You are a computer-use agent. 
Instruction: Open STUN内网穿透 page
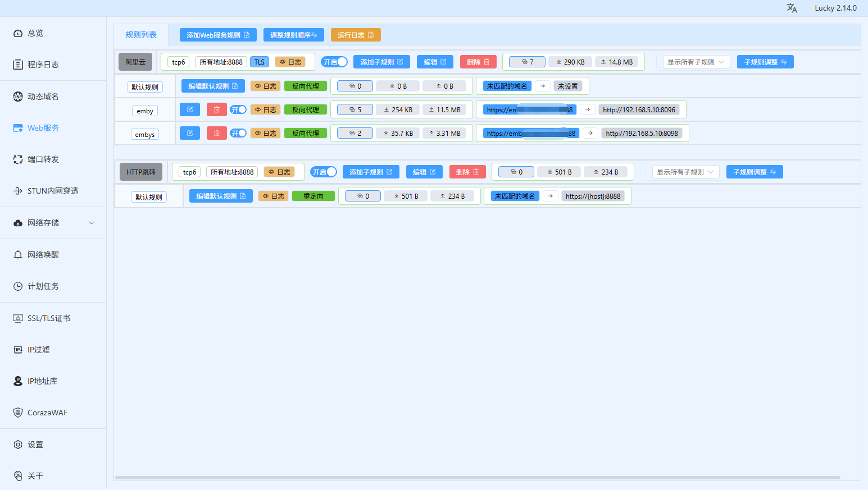point(53,191)
